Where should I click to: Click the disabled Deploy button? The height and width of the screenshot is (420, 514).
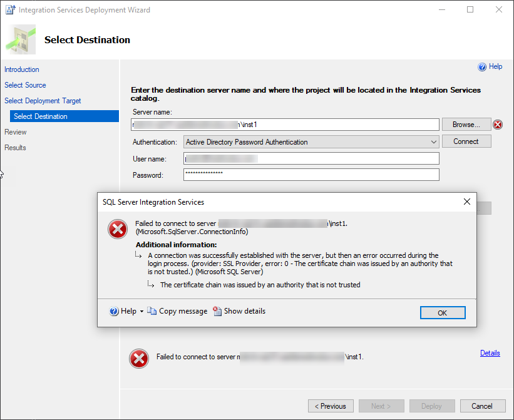(432, 406)
